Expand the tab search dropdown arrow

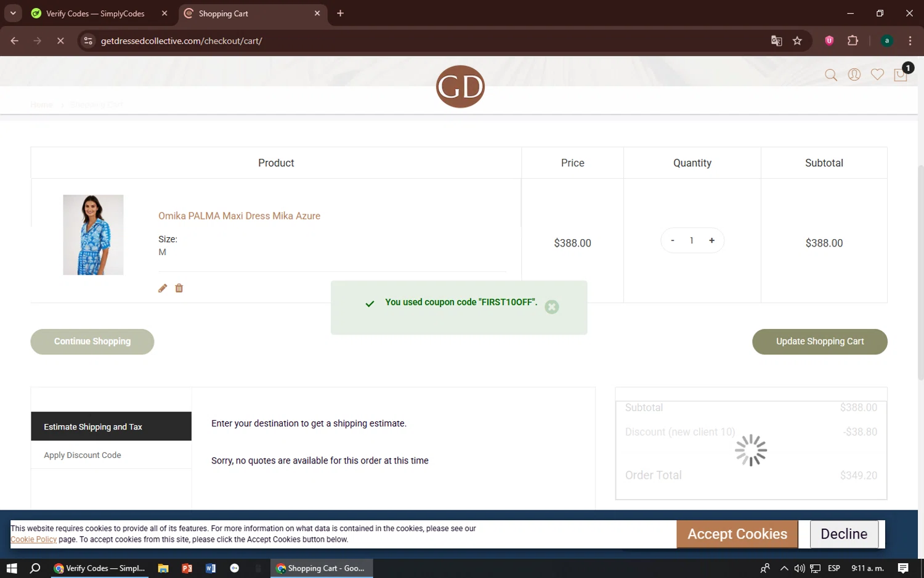coord(13,14)
